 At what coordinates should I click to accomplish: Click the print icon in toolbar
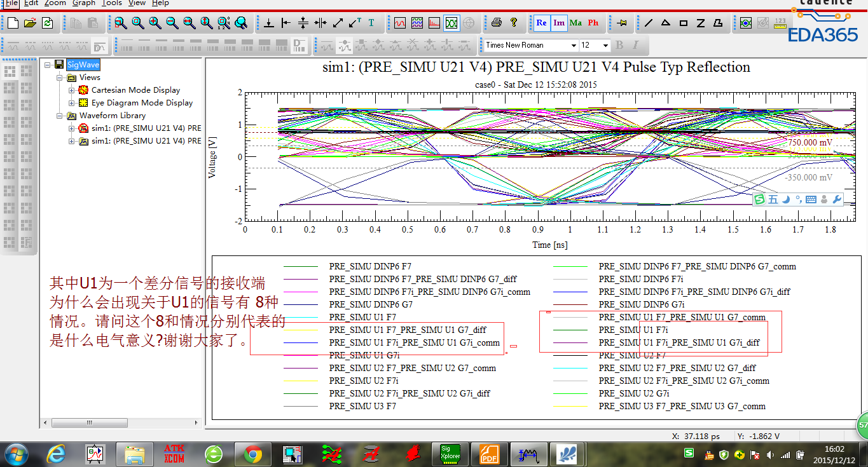(x=497, y=23)
